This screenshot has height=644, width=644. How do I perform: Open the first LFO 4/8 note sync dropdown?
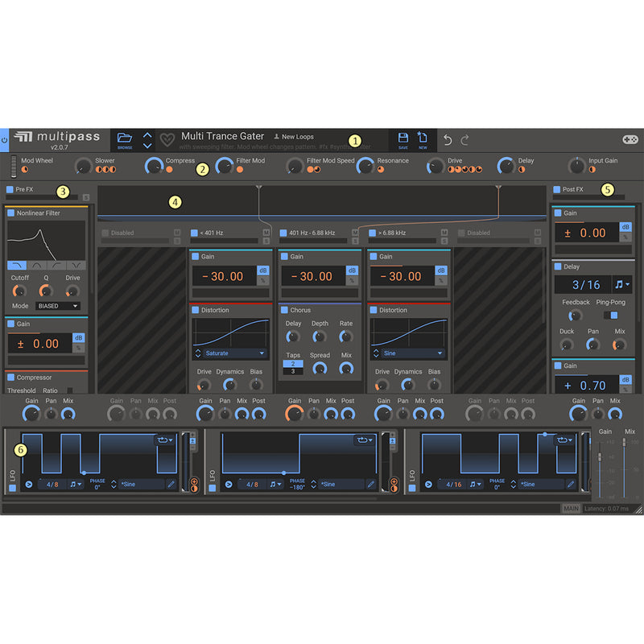(76, 485)
